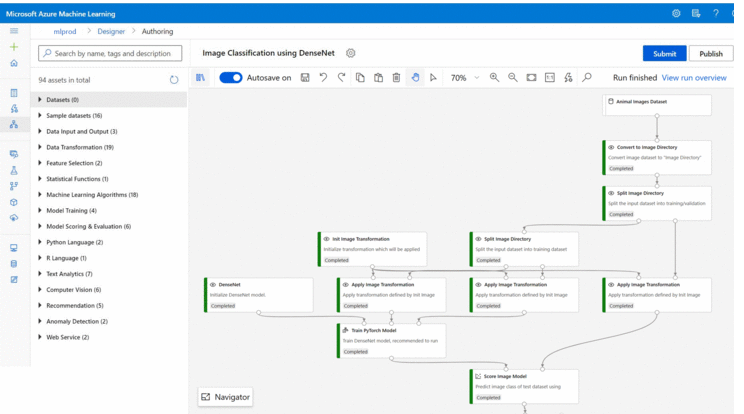744x414 pixels.
Task: Delete selected module with trash icon
Action: click(396, 77)
